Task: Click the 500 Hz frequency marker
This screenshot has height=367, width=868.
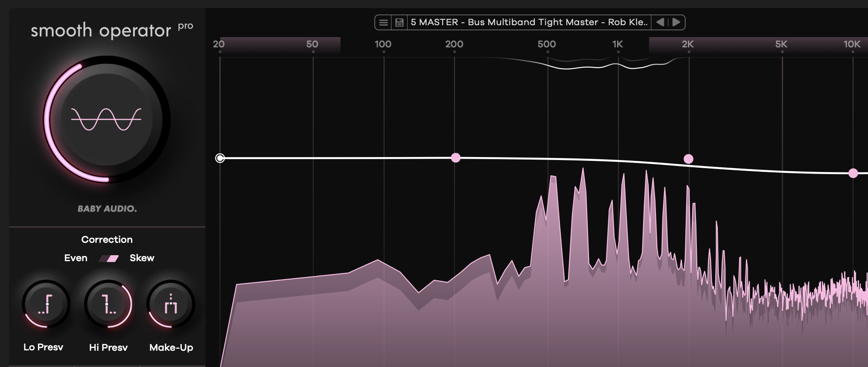Action: 547,44
